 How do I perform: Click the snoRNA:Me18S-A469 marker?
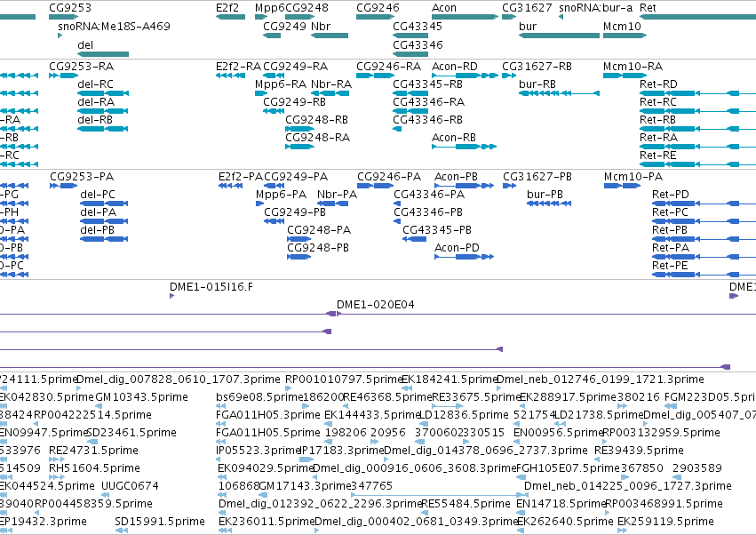pos(60,36)
